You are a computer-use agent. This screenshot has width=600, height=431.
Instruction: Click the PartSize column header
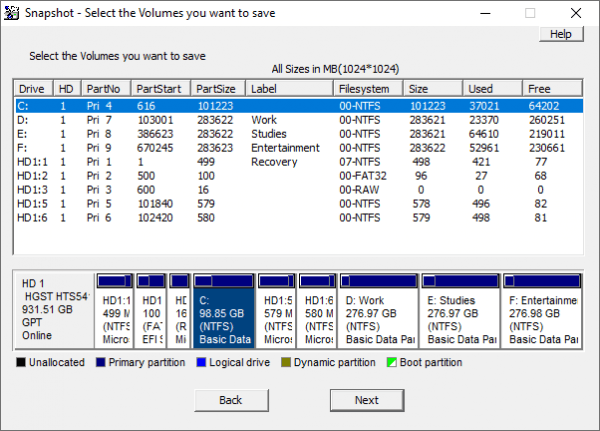tap(218, 89)
